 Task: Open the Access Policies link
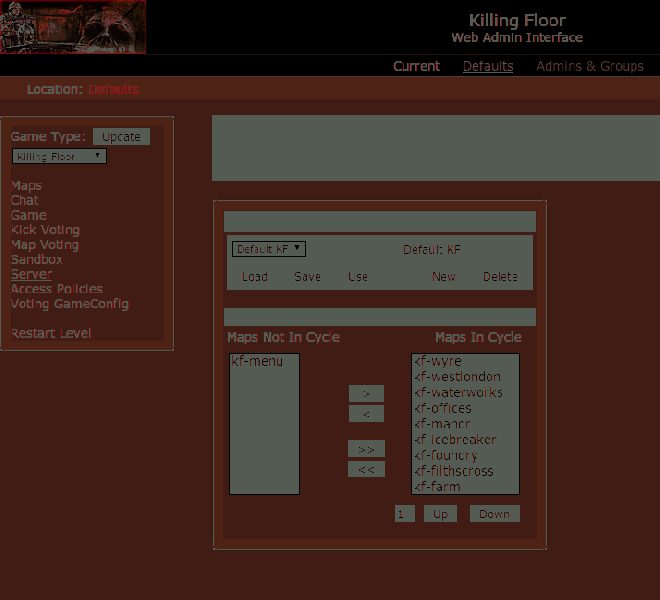pyautogui.click(x=57, y=289)
